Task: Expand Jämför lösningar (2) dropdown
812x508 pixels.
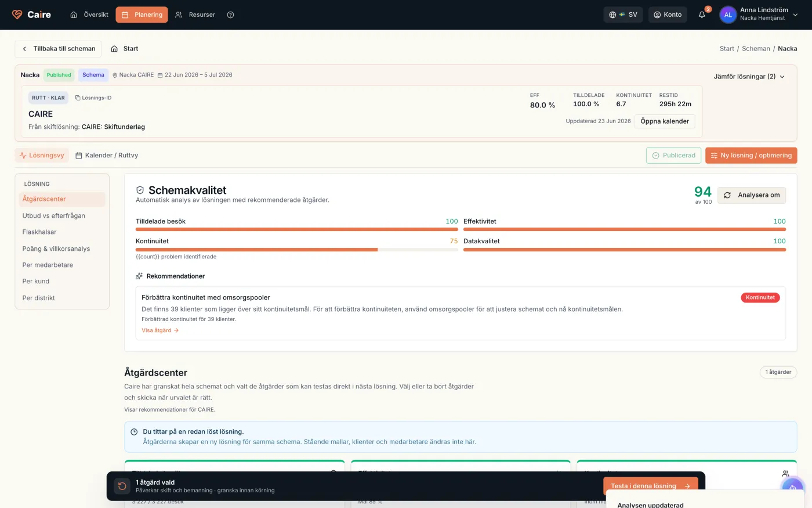Action: pyautogui.click(x=749, y=77)
